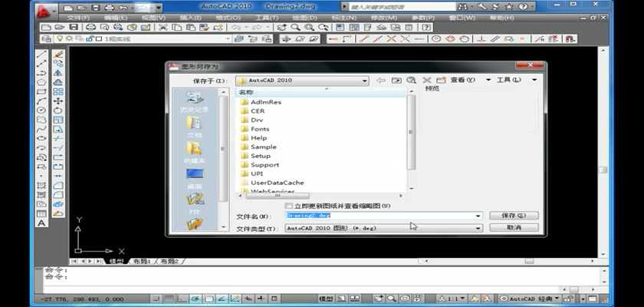The image size is (644, 307).
Task: Click the create new folder icon in dialog
Action: (x=441, y=80)
